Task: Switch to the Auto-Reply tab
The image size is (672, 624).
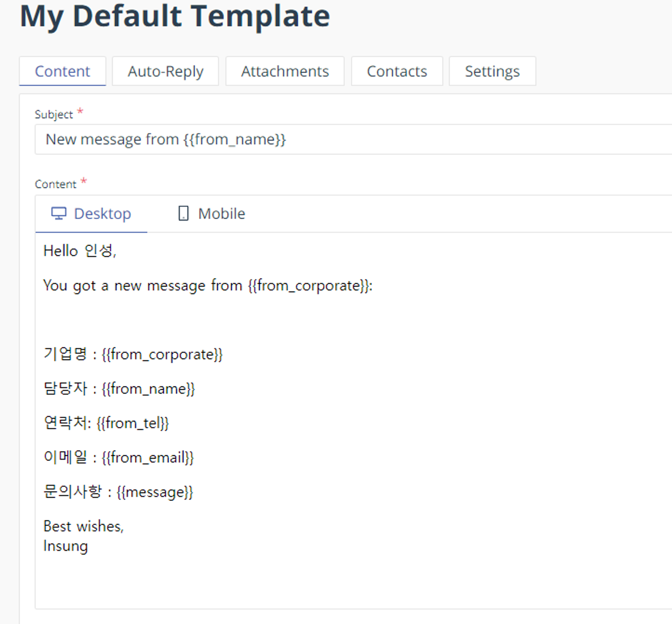Action: pyautogui.click(x=165, y=72)
